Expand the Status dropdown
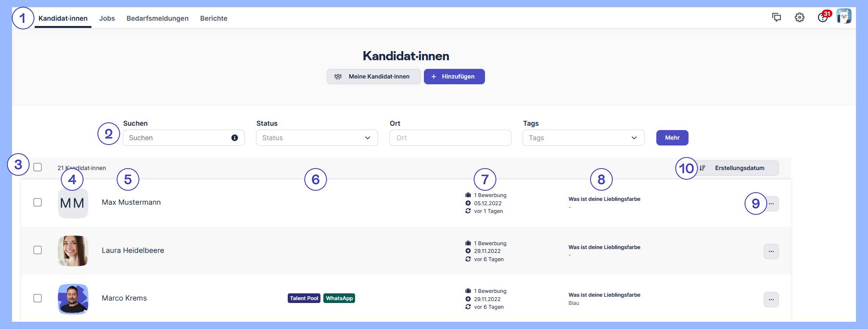The width and height of the screenshot is (868, 329). 317,138
